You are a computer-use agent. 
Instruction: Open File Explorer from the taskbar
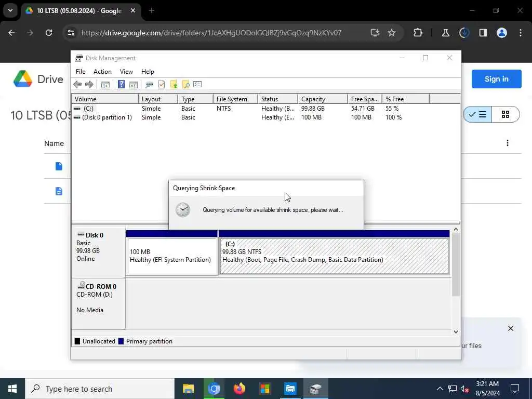(x=188, y=389)
